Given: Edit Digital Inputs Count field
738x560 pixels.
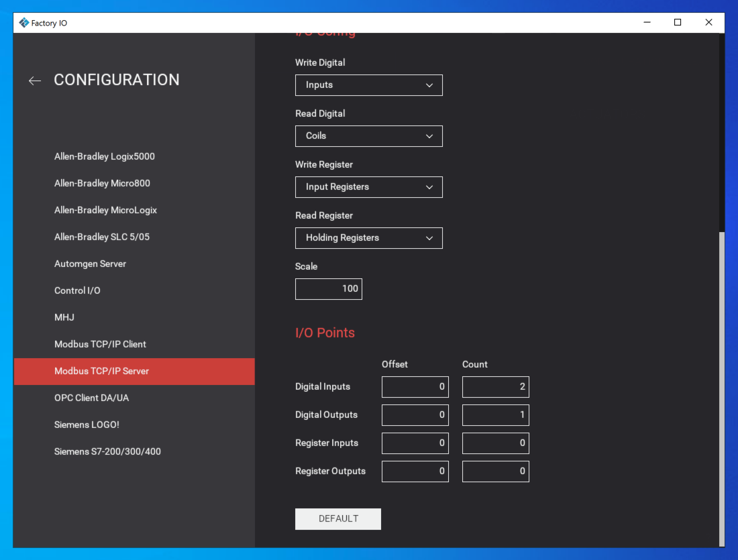Looking at the screenshot, I should [x=496, y=387].
